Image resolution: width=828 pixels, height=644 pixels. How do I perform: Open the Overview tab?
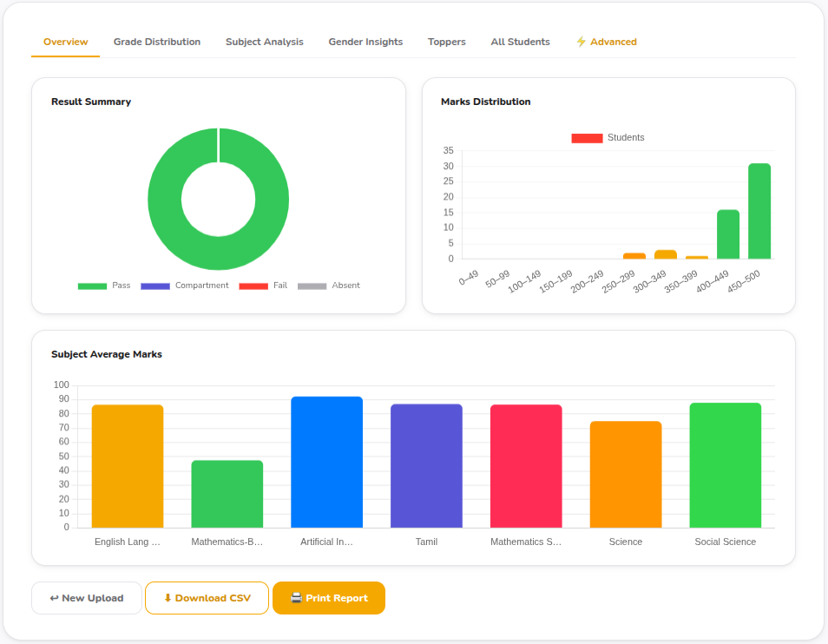(x=65, y=42)
